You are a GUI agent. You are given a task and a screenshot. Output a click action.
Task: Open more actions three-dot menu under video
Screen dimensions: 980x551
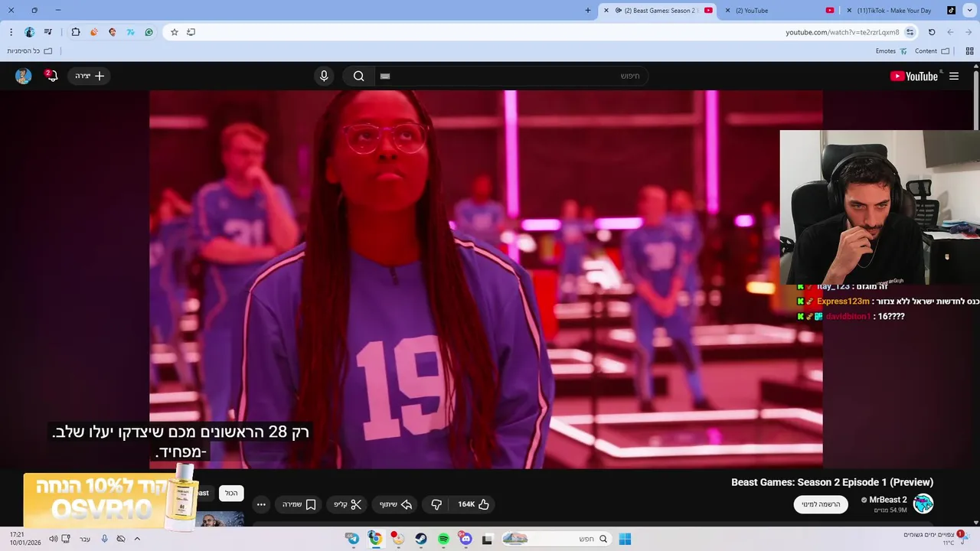click(261, 504)
